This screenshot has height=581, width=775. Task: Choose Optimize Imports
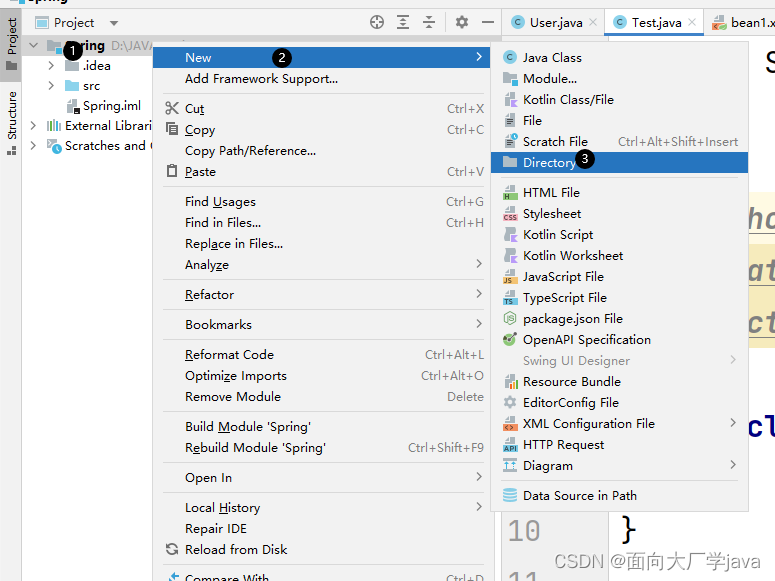(323, 376)
